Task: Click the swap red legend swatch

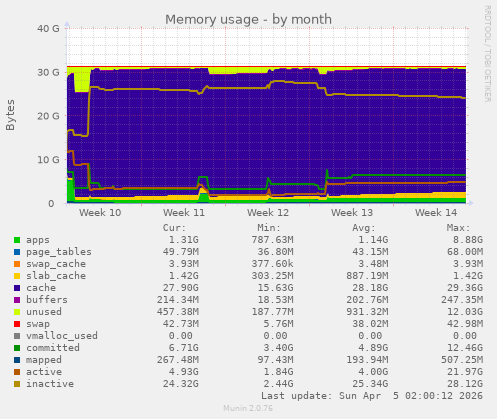Action: pyautogui.click(x=17, y=324)
